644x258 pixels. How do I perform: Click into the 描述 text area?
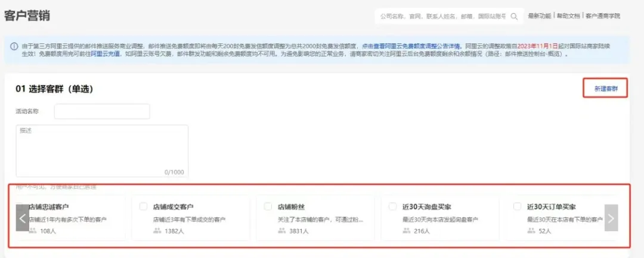point(102,151)
